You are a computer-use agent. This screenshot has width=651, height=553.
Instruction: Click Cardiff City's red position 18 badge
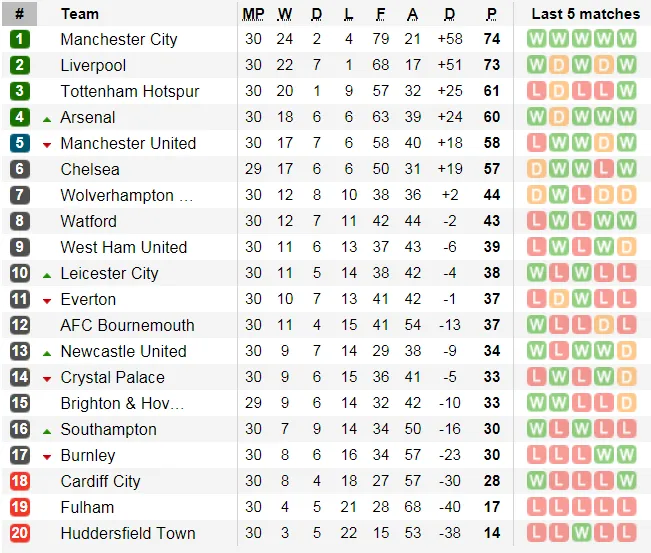click(x=20, y=481)
